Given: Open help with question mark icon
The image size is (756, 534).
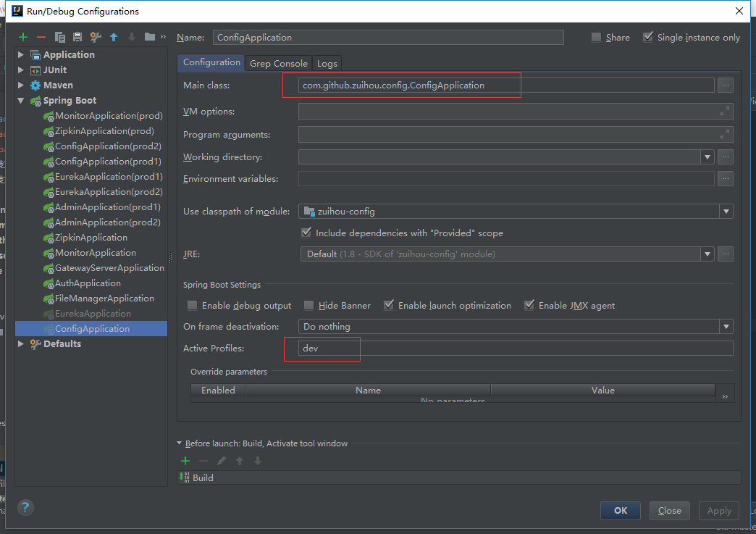Looking at the screenshot, I should click(25, 507).
